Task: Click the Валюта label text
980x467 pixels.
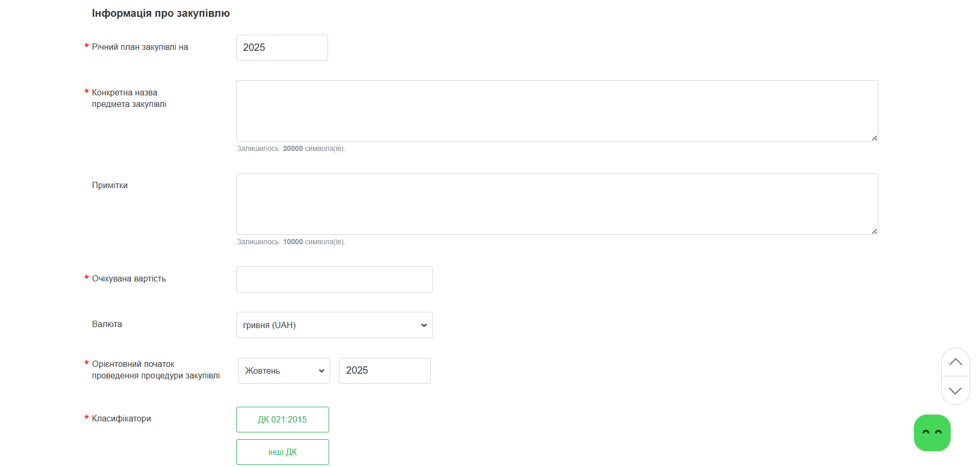Action: point(107,324)
